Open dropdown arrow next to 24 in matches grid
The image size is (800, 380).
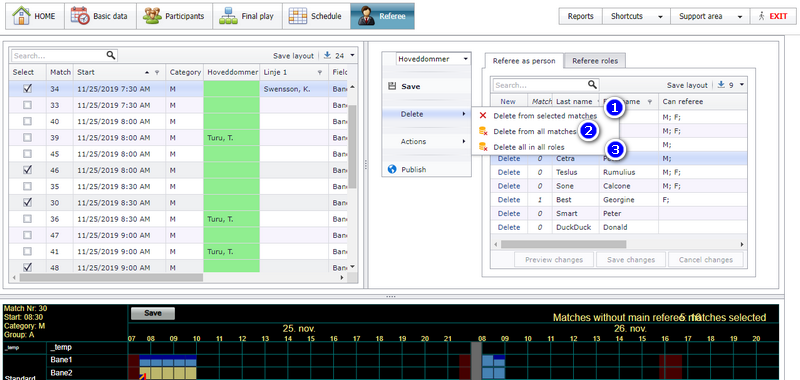point(352,55)
